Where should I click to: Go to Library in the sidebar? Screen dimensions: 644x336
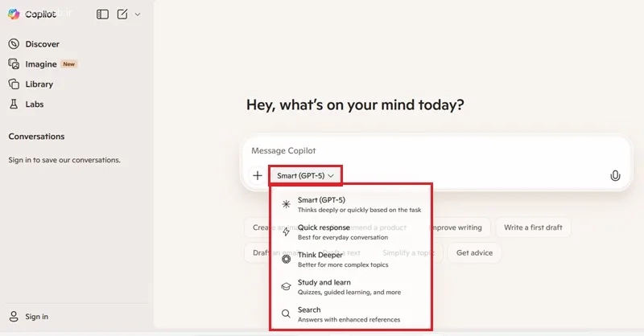pos(39,84)
